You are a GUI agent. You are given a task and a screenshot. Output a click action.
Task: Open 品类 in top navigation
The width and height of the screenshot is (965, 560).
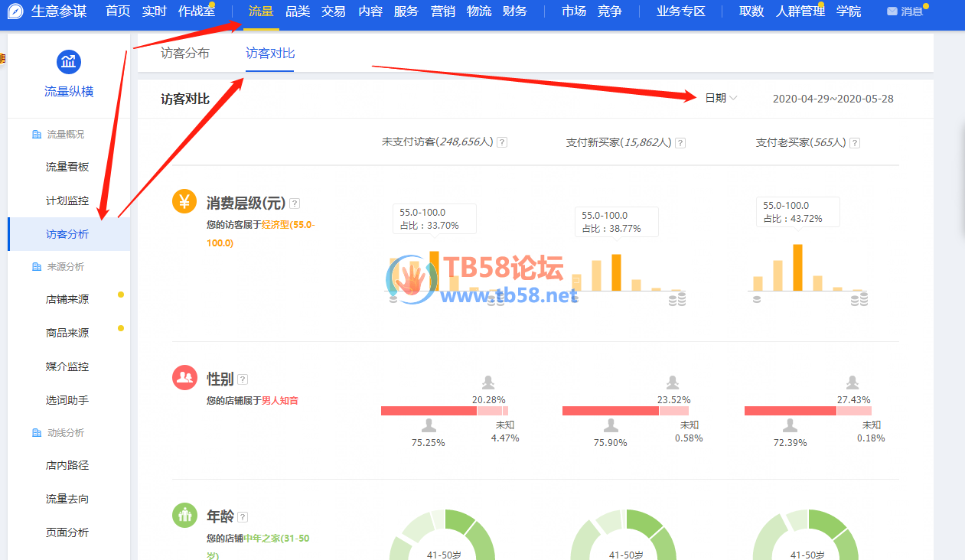[x=298, y=11]
